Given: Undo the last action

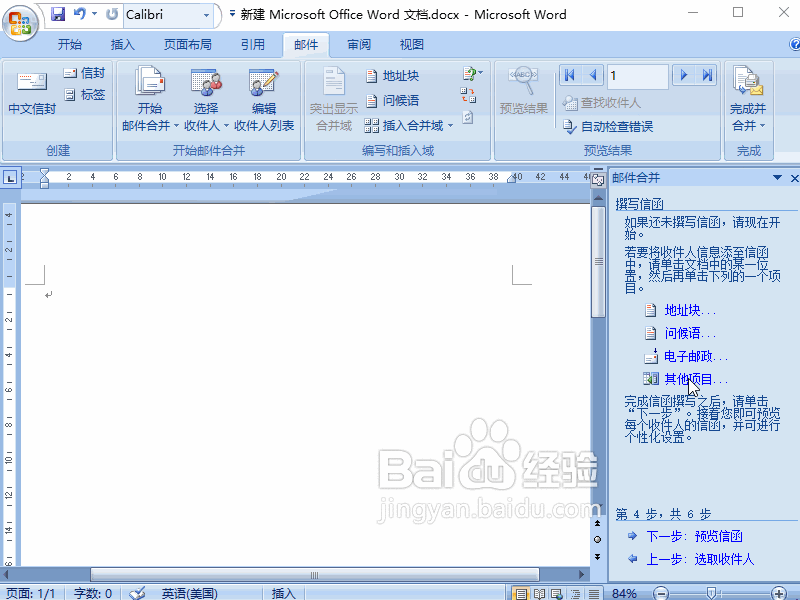Looking at the screenshot, I should tap(79, 14).
